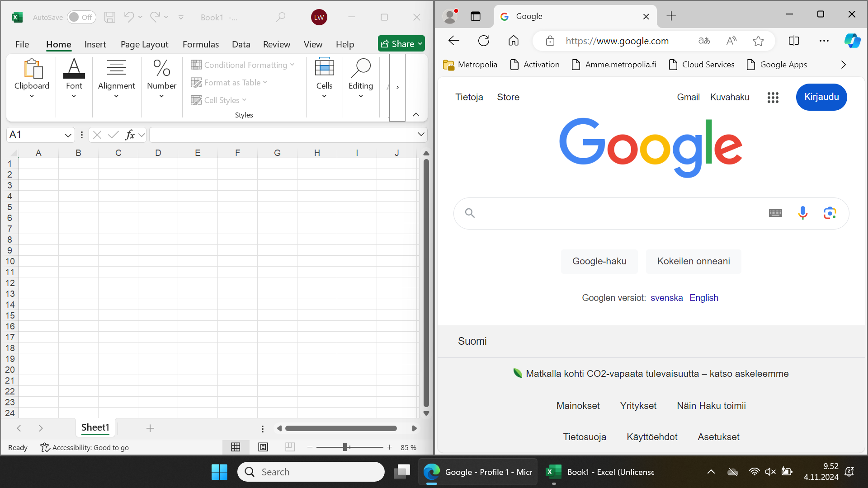The height and width of the screenshot is (488, 868).
Task: Open the Google apps grid icon
Action: click(x=773, y=97)
